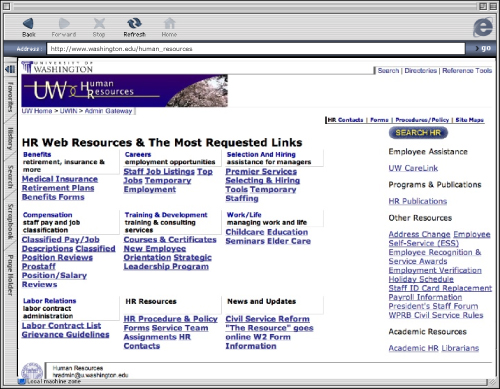This screenshot has height=389, width=500.
Task: Open the Position/Salary Reviews link
Action: [54, 280]
